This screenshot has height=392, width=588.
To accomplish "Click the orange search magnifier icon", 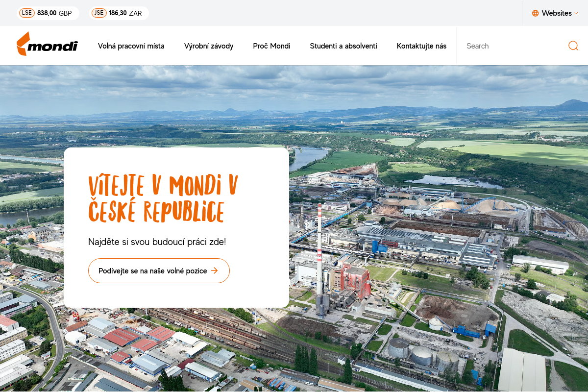I will click(x=573, y=46).
